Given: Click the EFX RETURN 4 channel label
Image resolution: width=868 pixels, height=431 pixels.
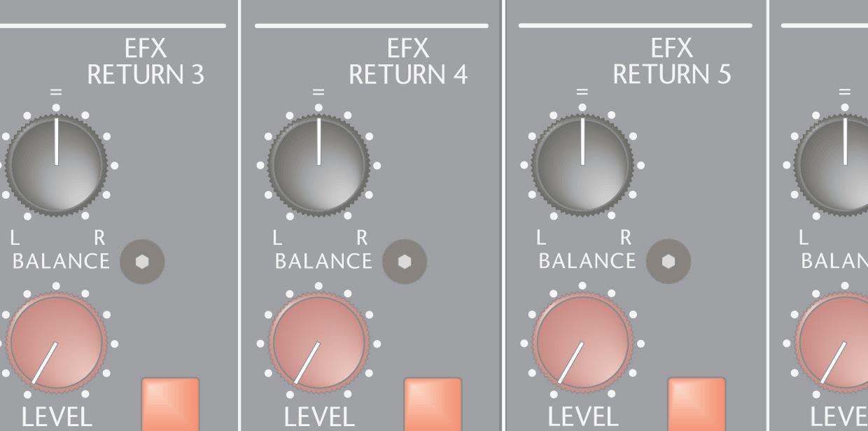Looking at the screenshot, I should point(408,62).
